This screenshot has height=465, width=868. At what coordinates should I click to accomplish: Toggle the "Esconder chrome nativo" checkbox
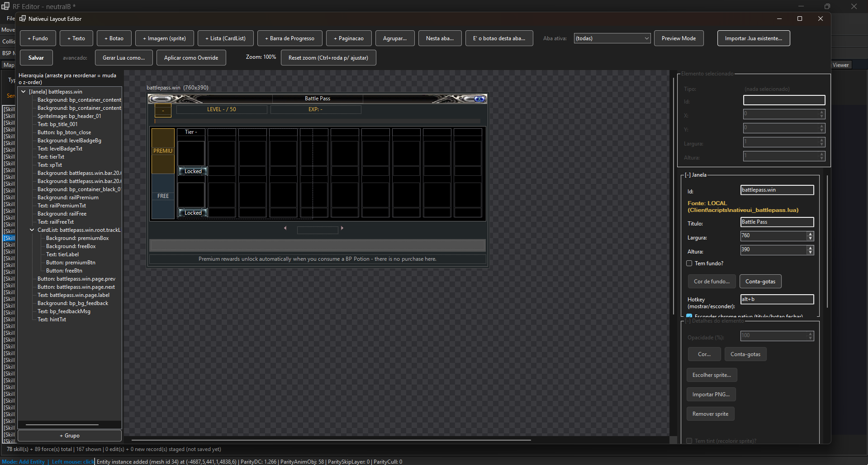689,316
